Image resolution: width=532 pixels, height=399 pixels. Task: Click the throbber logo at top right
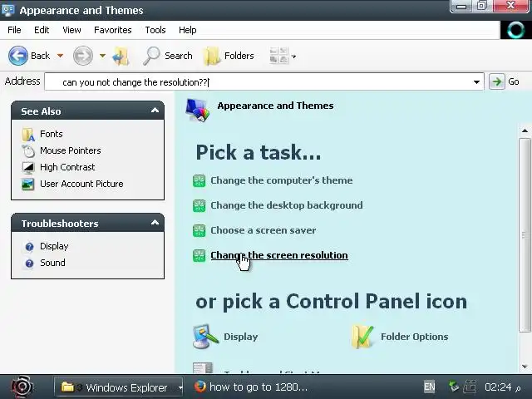point(515,30)
